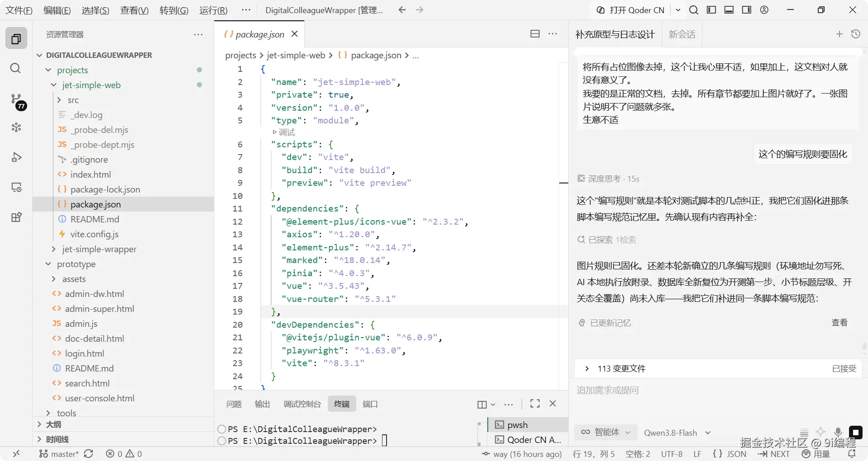
Task: Split the package.json editor
Action: click(x=535, y=34)
